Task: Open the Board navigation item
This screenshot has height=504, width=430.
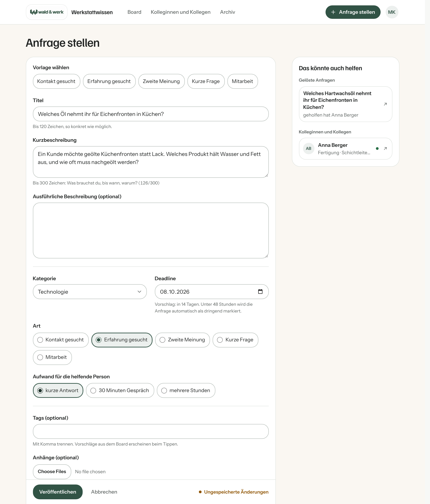Action: tap(134, 12)
